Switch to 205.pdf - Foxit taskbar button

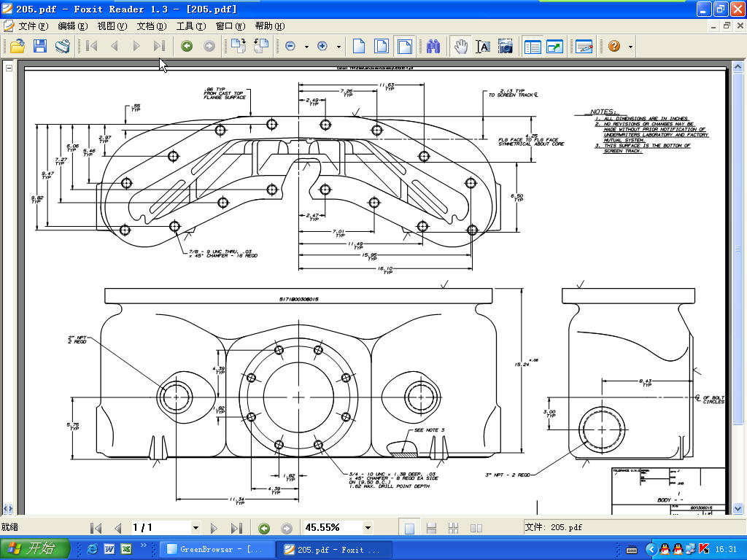pos(334,550)
